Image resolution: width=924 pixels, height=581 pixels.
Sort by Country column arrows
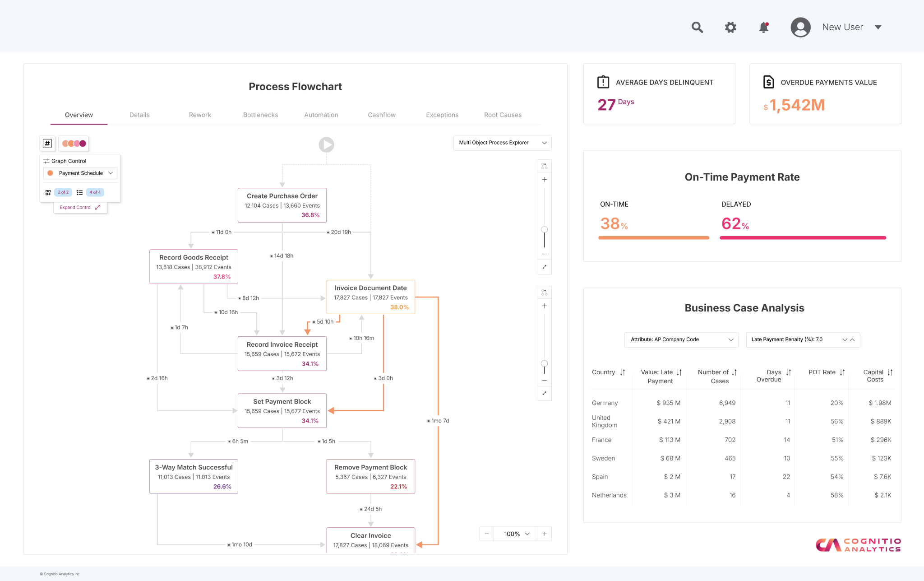[x=623, y=372]
